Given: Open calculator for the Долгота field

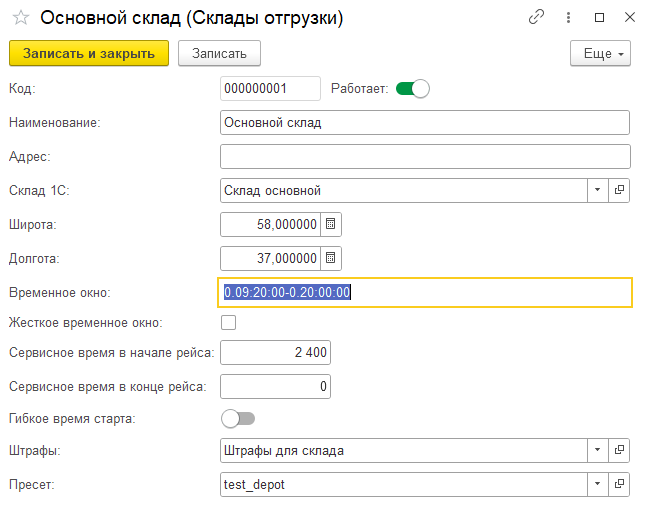Looking at the screenshot, I should pyautogui.click(x=332, y=258).
